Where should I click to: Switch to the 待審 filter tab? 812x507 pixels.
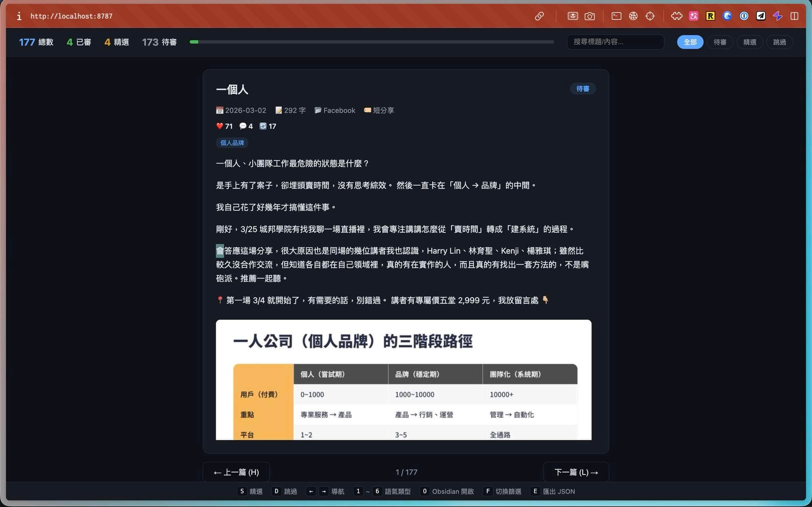[x=720, y=42]
